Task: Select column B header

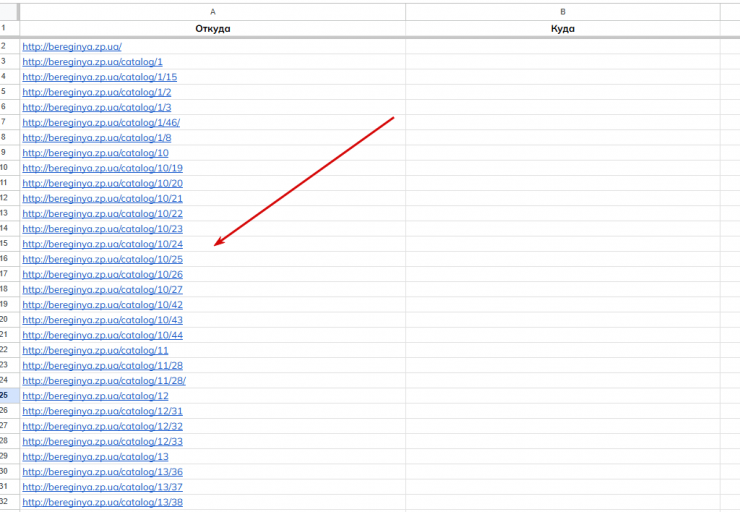Action: pyautogui.click(x=563, y=12)
